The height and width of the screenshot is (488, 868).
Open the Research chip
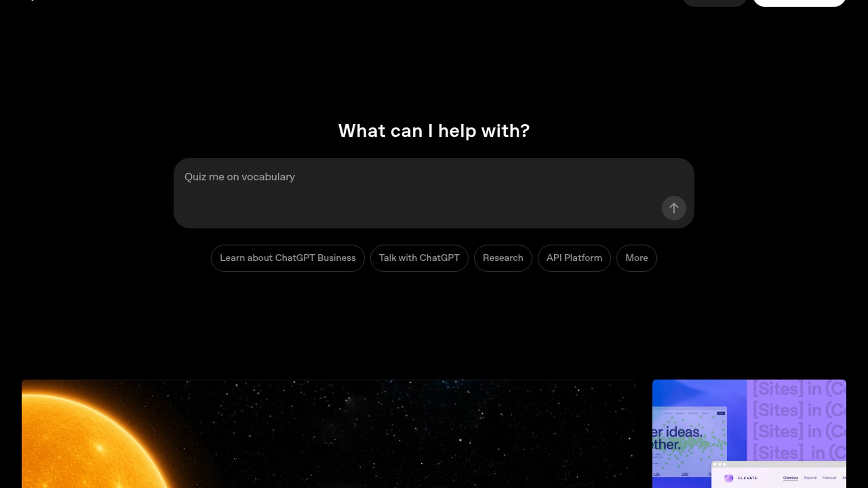[503, 258]
